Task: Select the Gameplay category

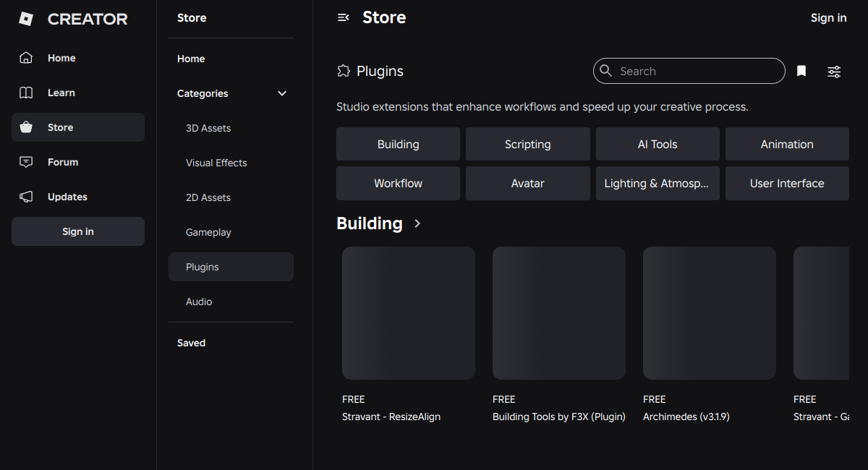Action: [x=231, y=232]
